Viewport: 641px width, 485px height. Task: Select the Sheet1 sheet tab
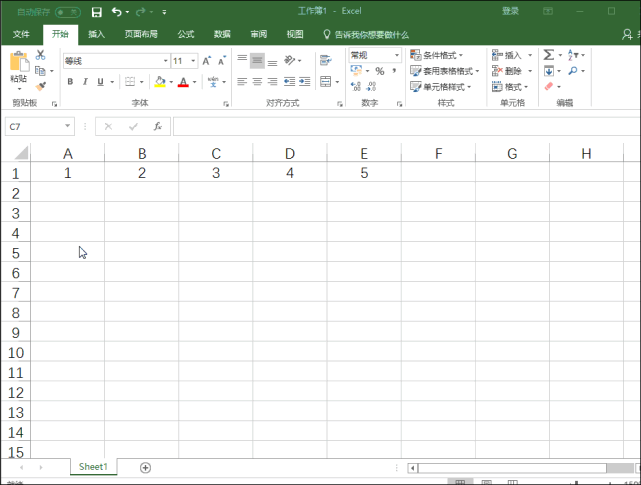click(93, 467)
